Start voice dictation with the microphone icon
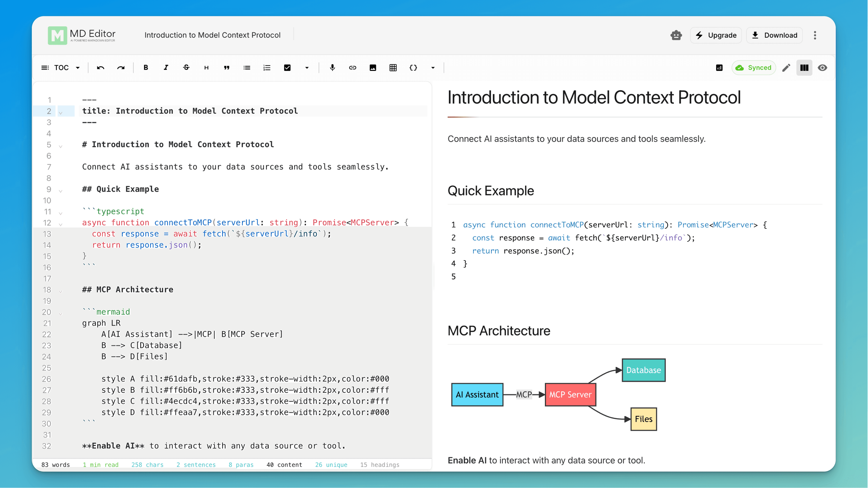Screen dimensions: 868x488 pos(333,67)
